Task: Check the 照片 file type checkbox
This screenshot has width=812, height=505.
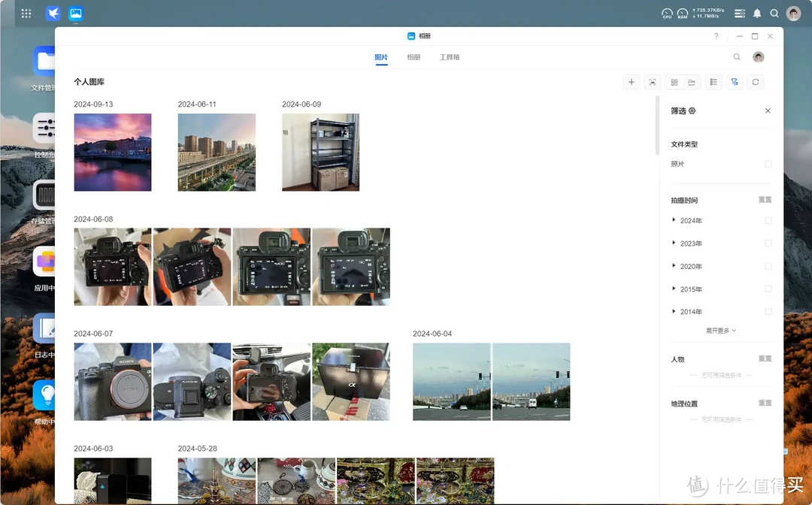Action: pos(768,164)
